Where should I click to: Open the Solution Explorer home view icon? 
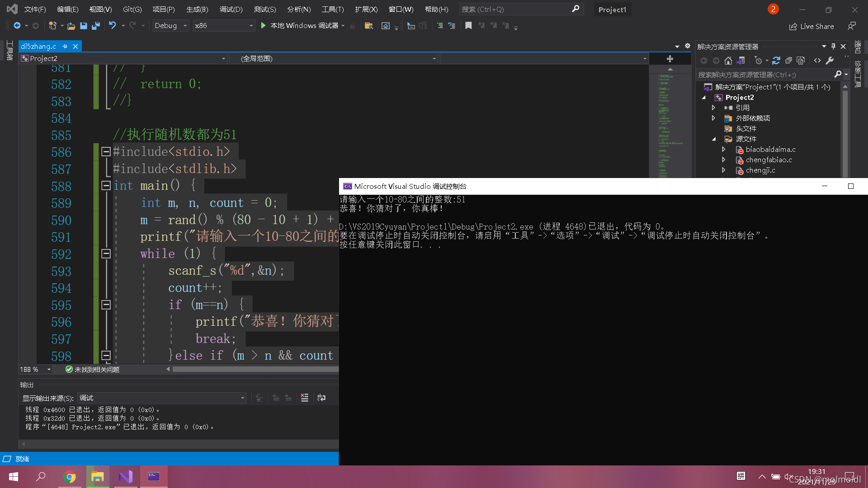click(x=728, y=61)
